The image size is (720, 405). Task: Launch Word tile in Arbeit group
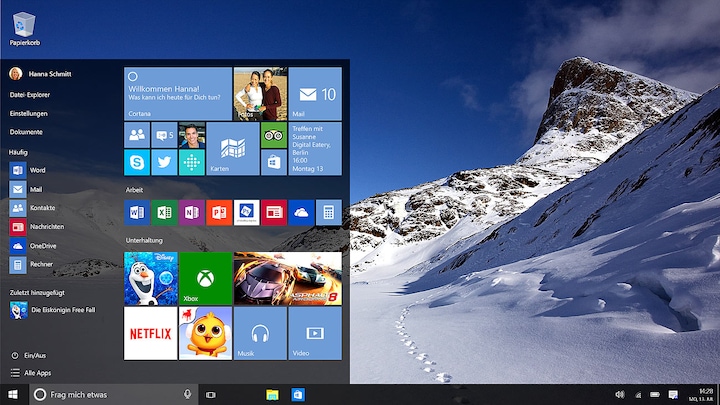click(x=137, y=212)
